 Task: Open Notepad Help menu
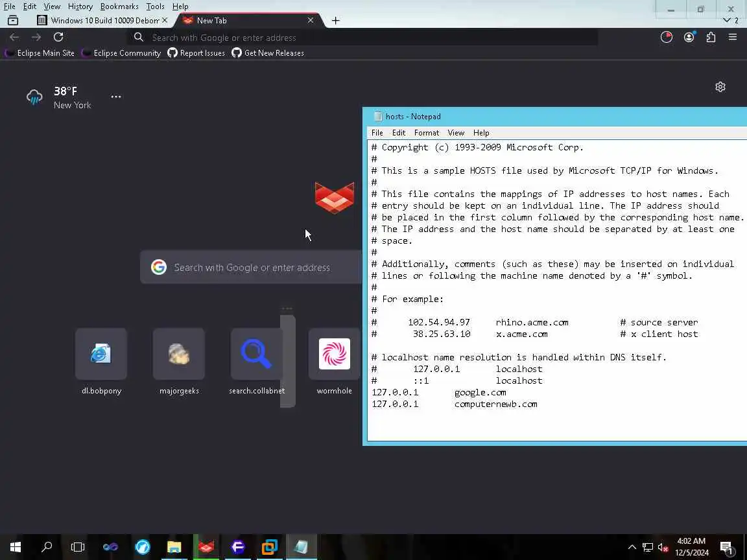(x=481, y=133)
